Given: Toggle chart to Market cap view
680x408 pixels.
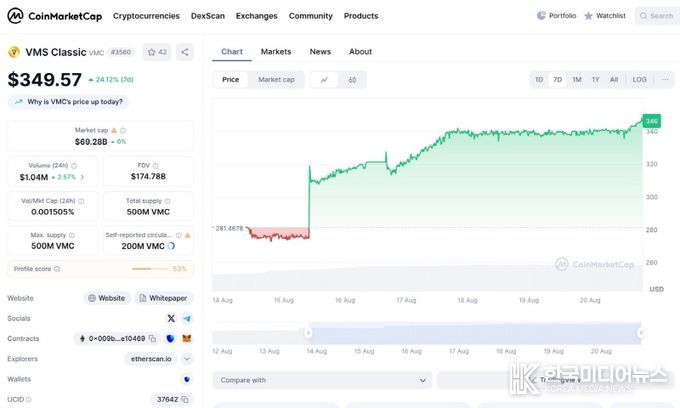Looking at the screenshot, I should click(276, 80).
